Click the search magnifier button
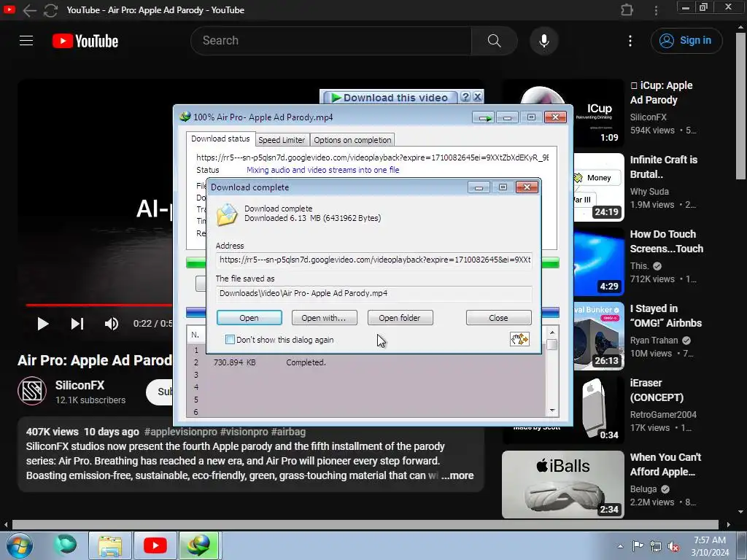Screen dimensions: 747x560 click(x=495, y=41)
